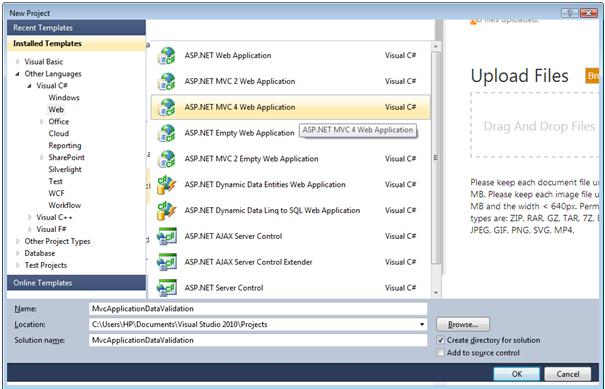Open the Installed Templates section
The width and height of the screenshot is (605, 389).
[76, 44]
